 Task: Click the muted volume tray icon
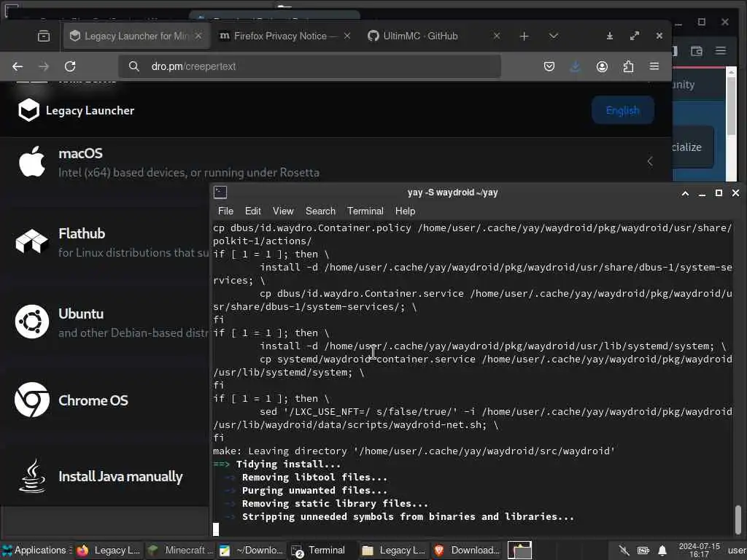(x=624, y=551)
